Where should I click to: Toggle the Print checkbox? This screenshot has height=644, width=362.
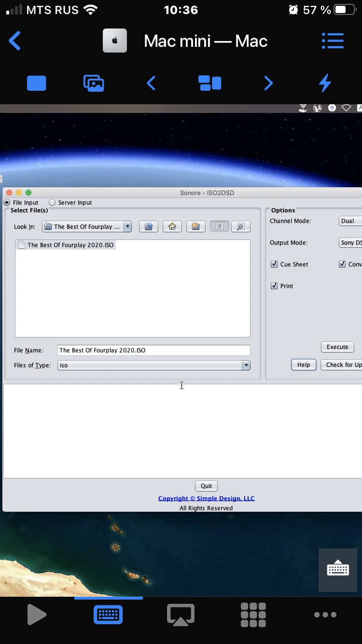coord(274,286)
